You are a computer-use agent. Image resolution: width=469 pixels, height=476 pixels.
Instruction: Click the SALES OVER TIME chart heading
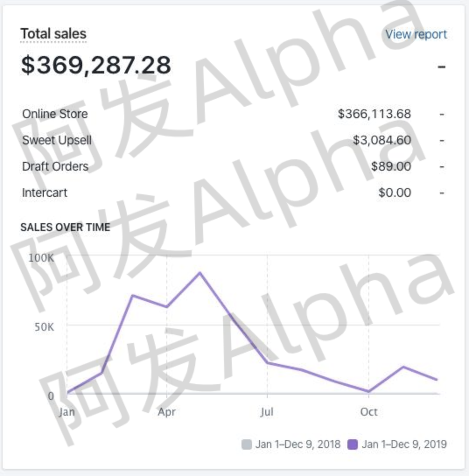coord(65,227)
